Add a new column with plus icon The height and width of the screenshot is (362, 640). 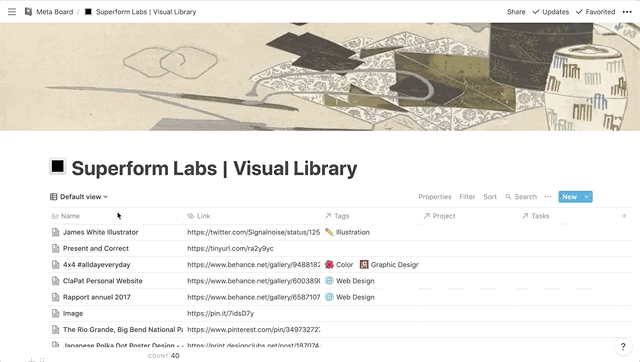coord(624,216)
